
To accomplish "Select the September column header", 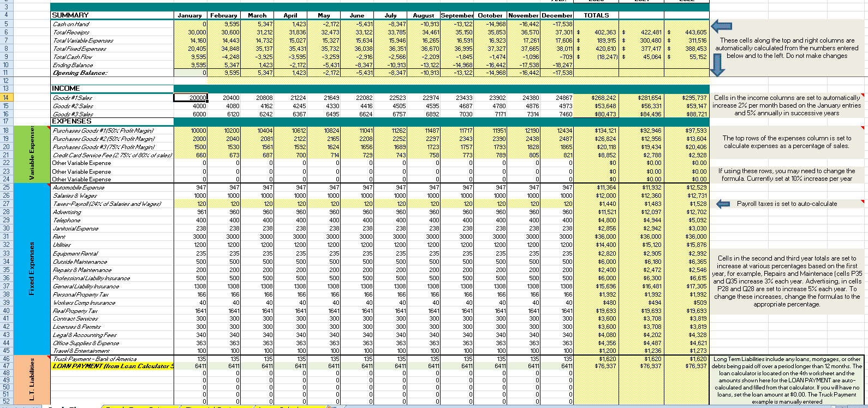I will [x=457, y=15].
